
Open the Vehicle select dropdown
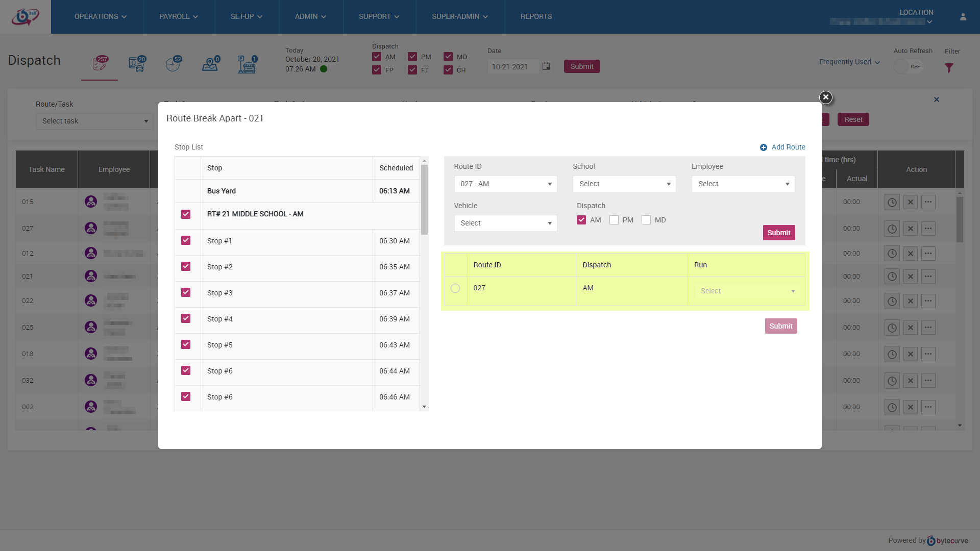coord(505,223)
